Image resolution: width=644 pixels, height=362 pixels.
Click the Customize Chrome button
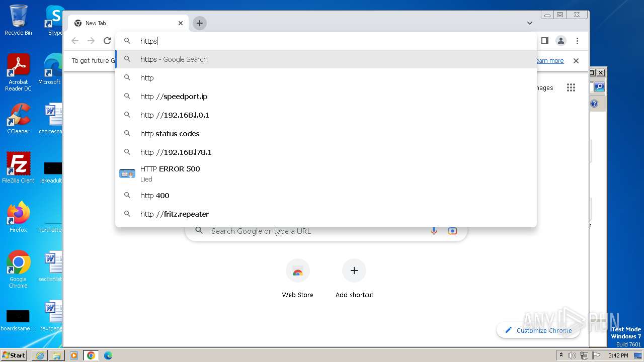538,330
